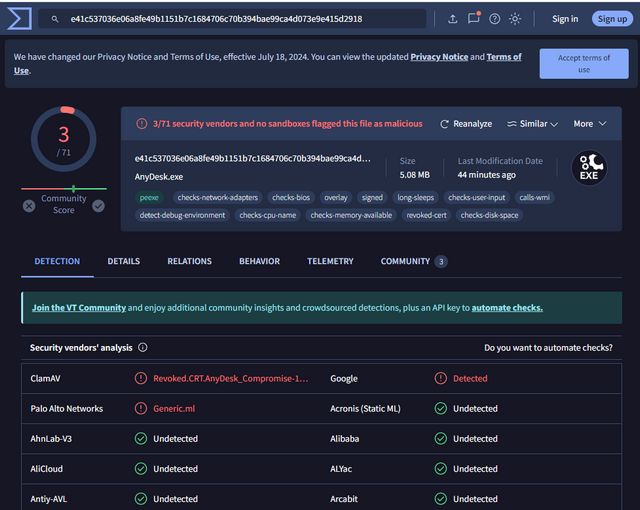
Task: Vote harmless with the check community icon
Action: point(98,206)
